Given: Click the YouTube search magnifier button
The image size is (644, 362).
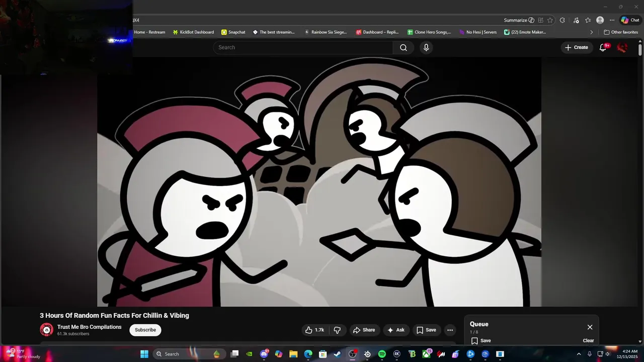Looking at the screenshot, I should (x=404, y=47).
